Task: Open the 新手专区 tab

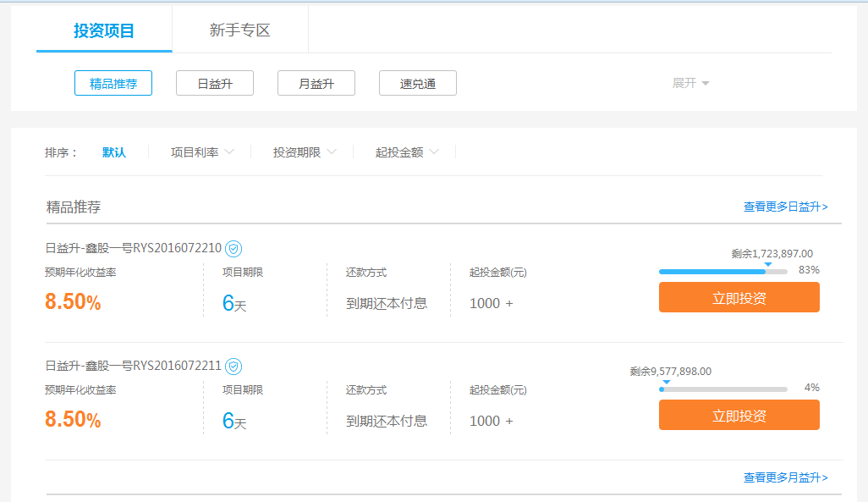Action: [x=240, y=30]
